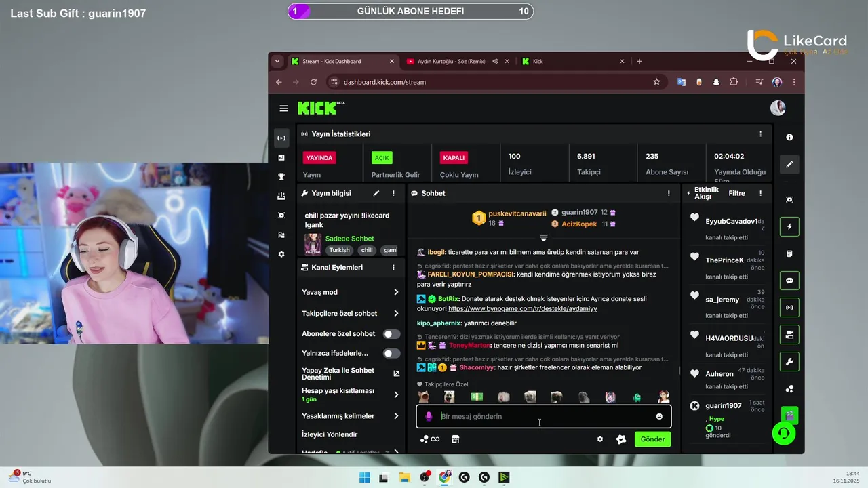Open İzleyici Yönlendir option
This screenshot has width=868, height=488.
point(330,434)
